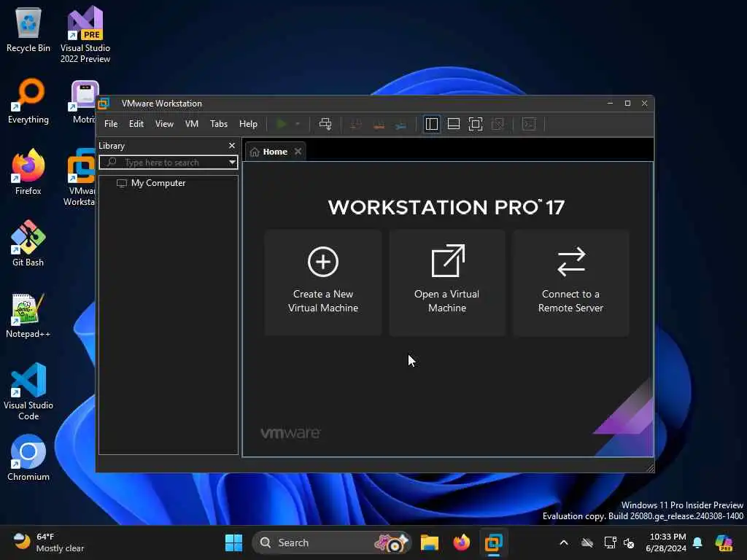Open the Tabs menu
The height and width of the screenshot is (560, 747).
point(219,124)
